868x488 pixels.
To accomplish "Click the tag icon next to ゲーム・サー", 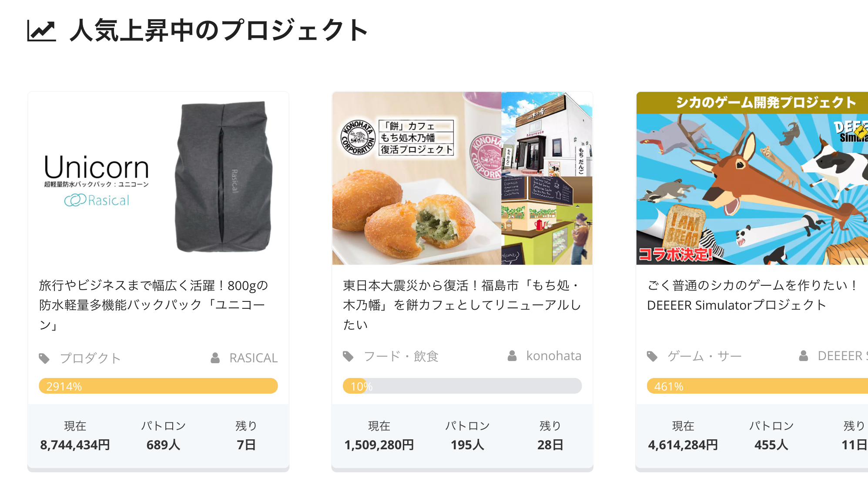I will 652,356.
